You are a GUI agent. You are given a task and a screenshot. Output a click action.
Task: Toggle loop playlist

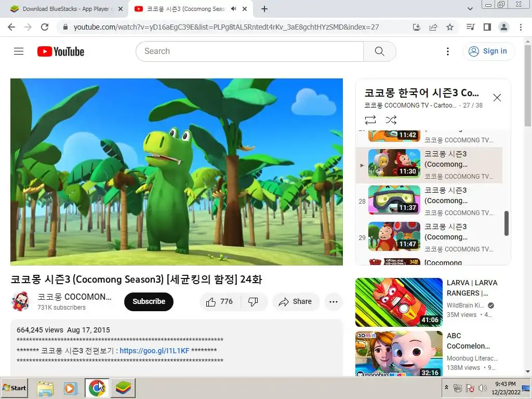coord(370,120)
